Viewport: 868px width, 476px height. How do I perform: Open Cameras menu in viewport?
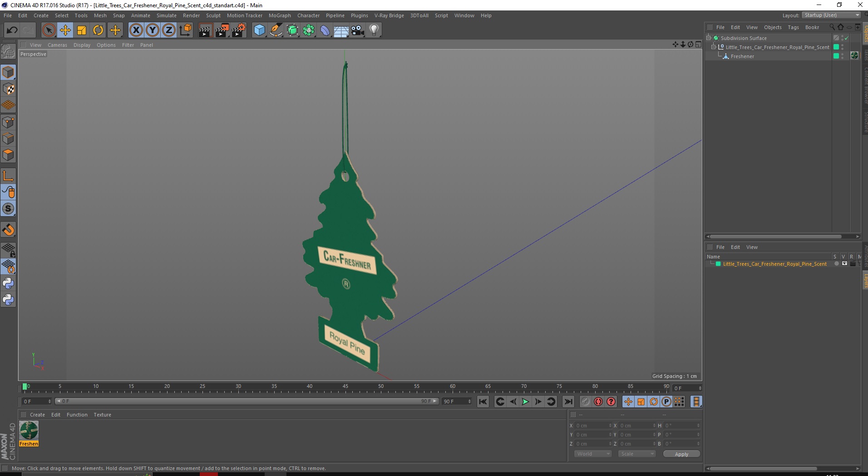click(x=57, y=45)
